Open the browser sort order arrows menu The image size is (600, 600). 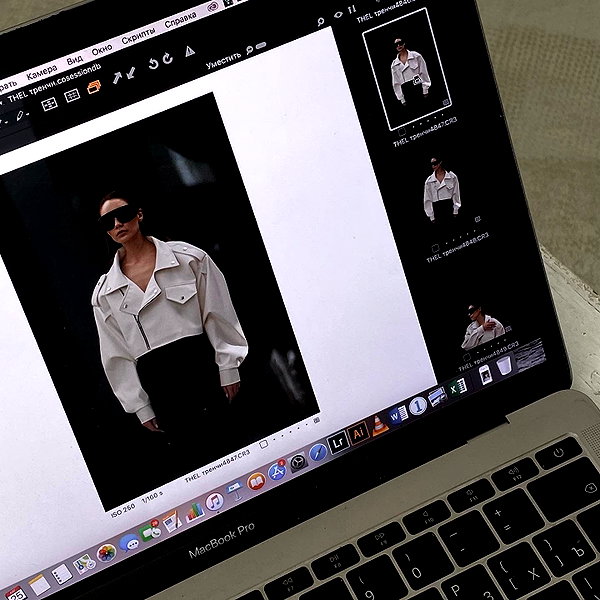click(x=352, y=9)
